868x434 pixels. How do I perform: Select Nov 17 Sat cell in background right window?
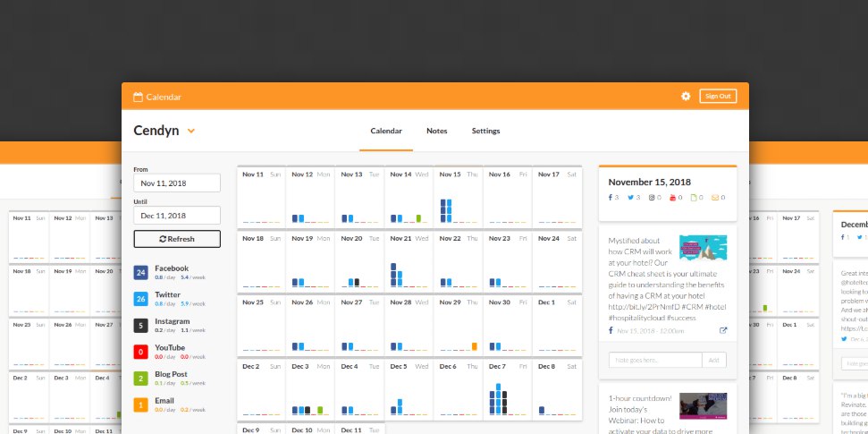coord(798,237)
